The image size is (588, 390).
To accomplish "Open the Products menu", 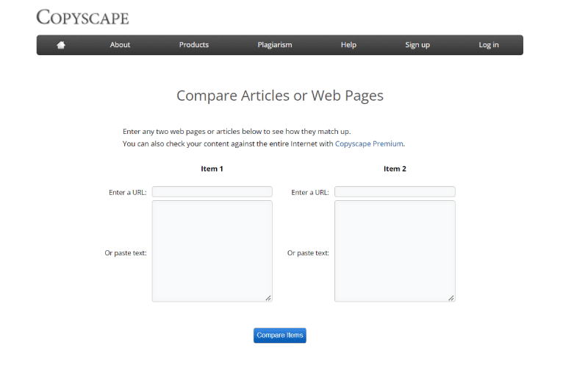I will pyautogui.click(x=194, y=45).
